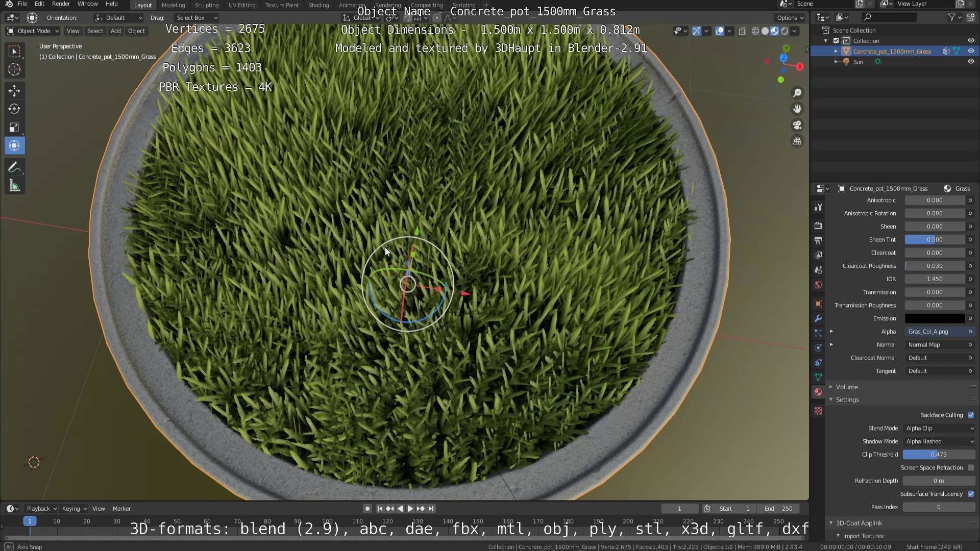This screenshot has height=551, width=980.
Task: Open the Texture properties checker tab
Action: pyautogui.click(x=818, y=411)
